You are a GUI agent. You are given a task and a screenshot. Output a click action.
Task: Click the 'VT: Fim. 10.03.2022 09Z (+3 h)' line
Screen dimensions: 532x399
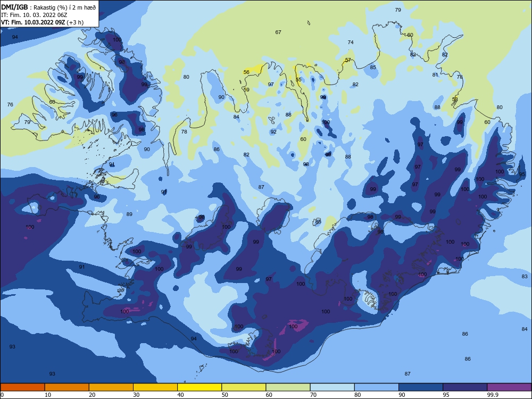pos(42,22)
